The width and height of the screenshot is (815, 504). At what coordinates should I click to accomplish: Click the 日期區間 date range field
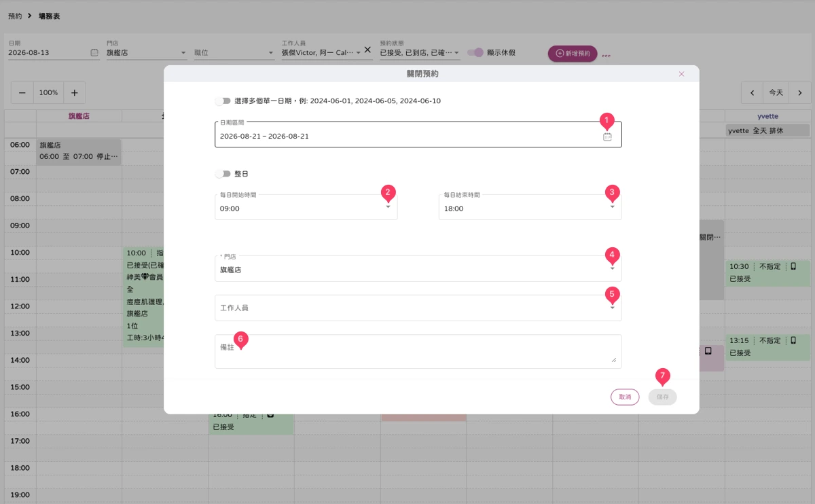(x=418, y=134)
